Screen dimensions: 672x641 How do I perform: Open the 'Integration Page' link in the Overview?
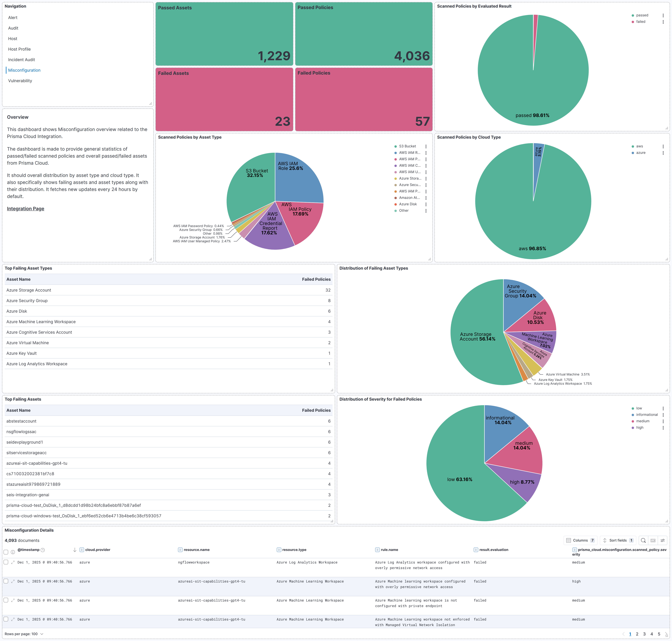coord(25,209)
